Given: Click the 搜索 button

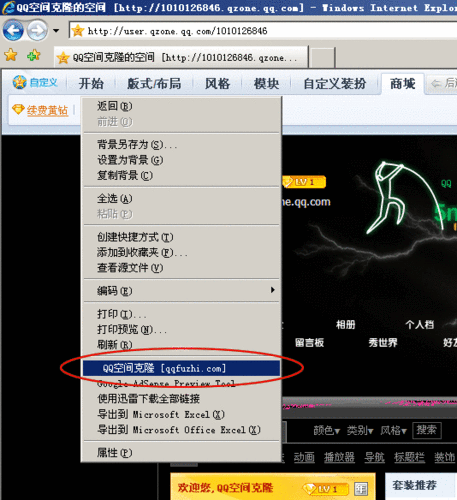Looking at the screenshot, I should (426, 430).
